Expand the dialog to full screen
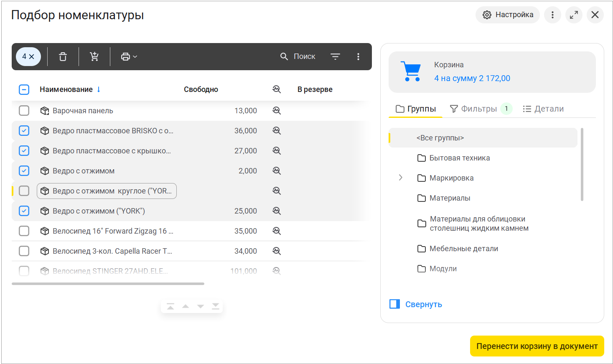Image resolution: width=613 pixels, height=364 pixels. point(574,15)
